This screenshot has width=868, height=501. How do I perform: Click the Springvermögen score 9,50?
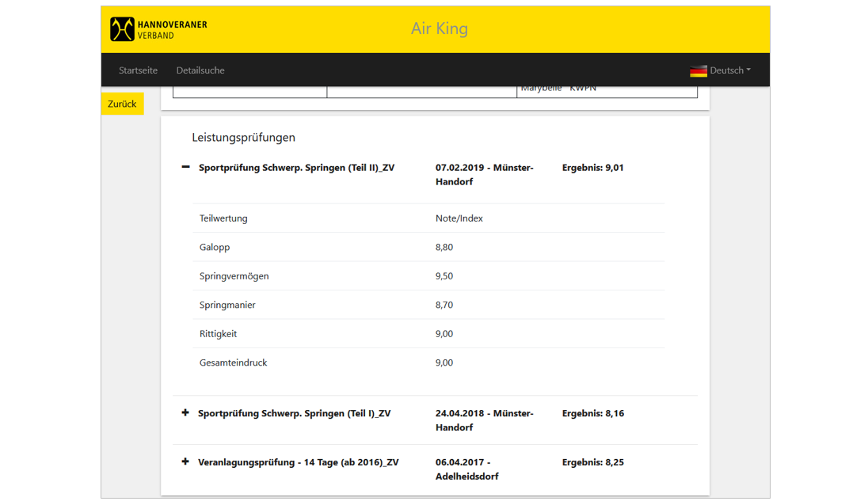click(444, 276)
